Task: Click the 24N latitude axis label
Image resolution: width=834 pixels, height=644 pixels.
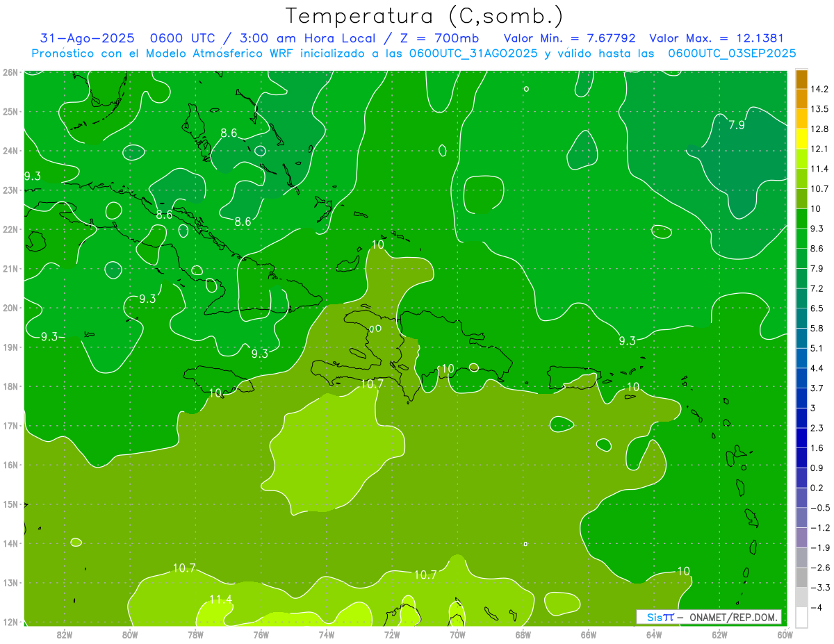Action: click(x=10, y=150)
